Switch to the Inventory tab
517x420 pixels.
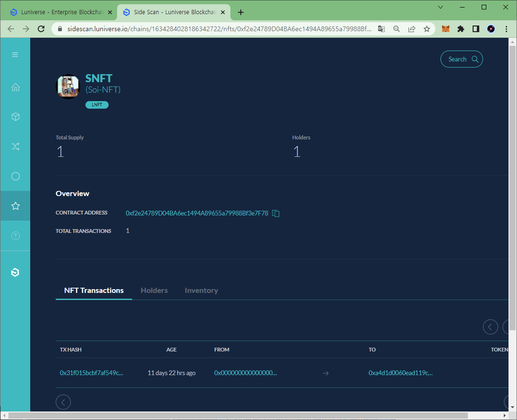pyautogui.click(x=202, y=291)
